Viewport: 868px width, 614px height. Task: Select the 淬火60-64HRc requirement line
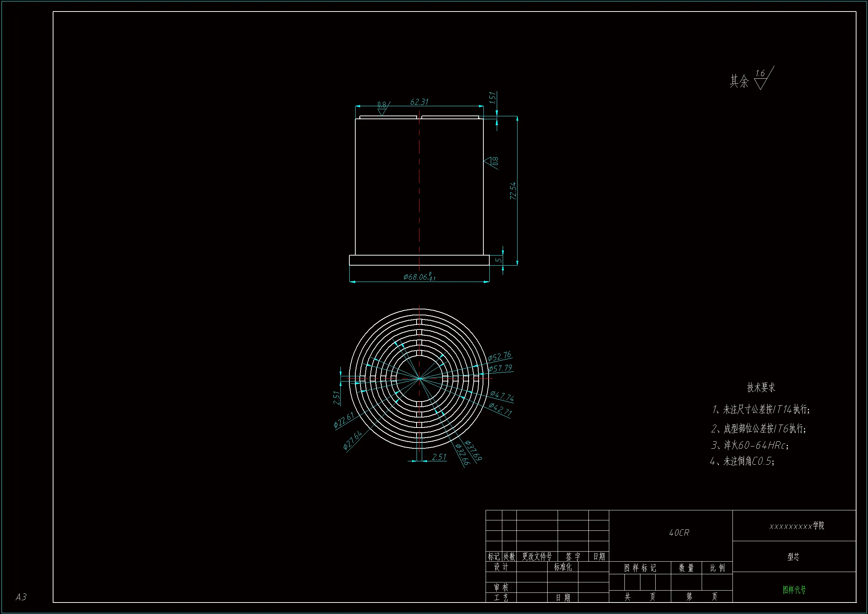pos(750,445)
